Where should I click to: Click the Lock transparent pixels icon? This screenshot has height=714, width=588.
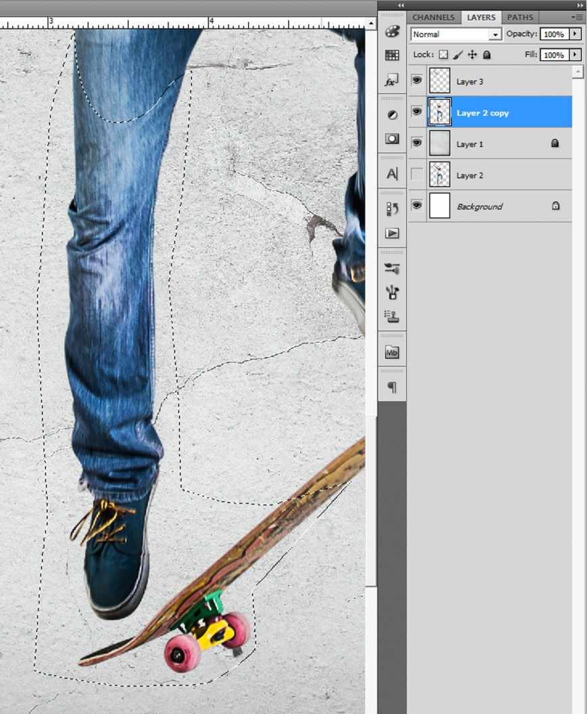[443, 55]
